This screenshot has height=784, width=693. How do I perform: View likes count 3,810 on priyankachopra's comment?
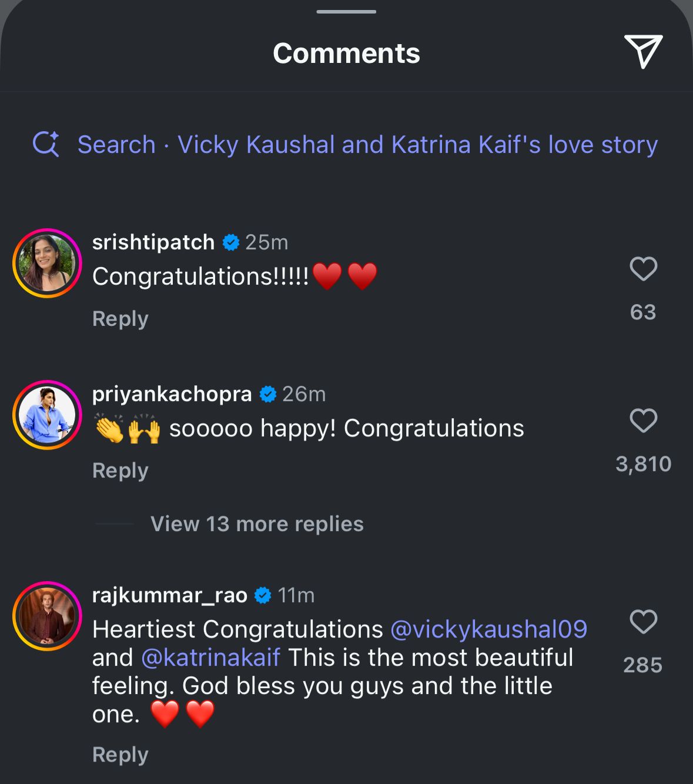click(643, 464)
